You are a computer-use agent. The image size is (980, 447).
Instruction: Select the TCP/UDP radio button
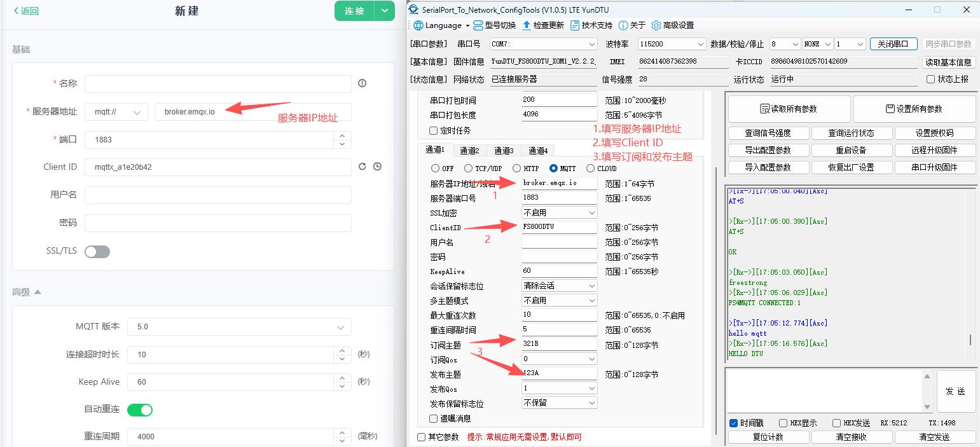coord(468,168)
